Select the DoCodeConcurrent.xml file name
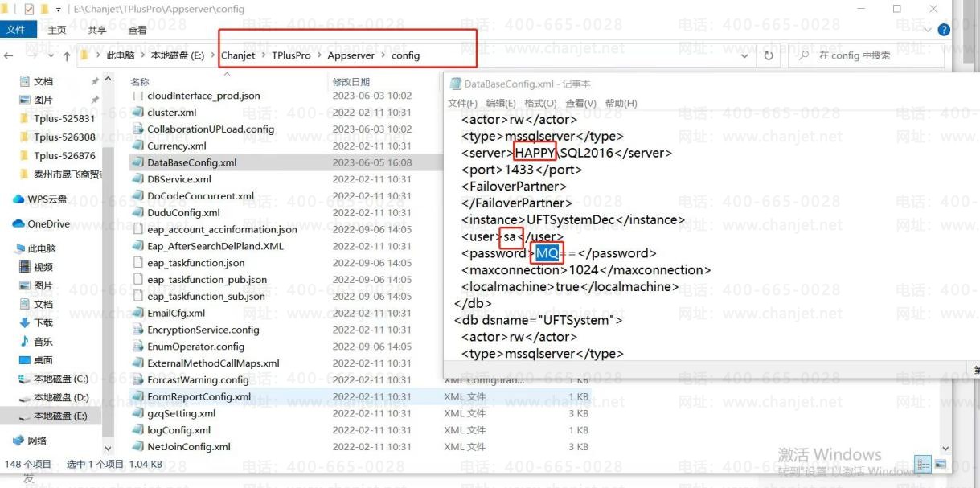Image resolution: width=980 pixels, height=488 pixels. click(x=200, y=196)
